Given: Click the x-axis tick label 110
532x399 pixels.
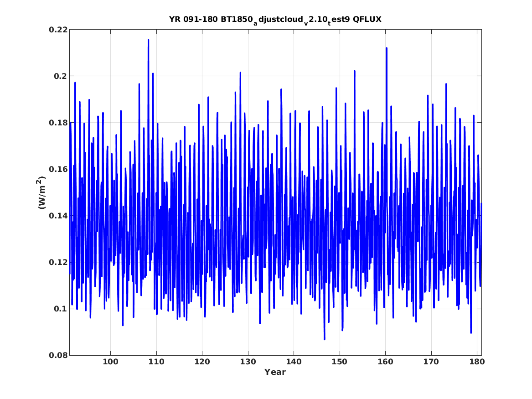Looking at the screenshot, I should (156, 362).
